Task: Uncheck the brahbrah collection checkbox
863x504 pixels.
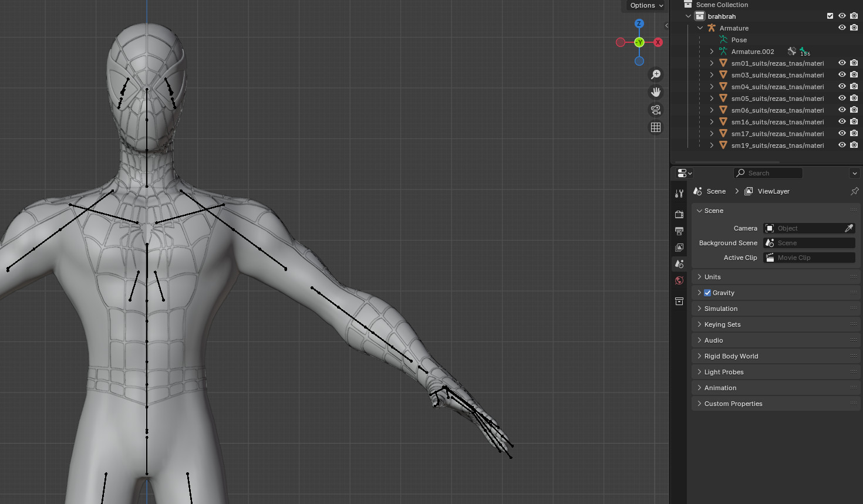Action: click(830, 16)
